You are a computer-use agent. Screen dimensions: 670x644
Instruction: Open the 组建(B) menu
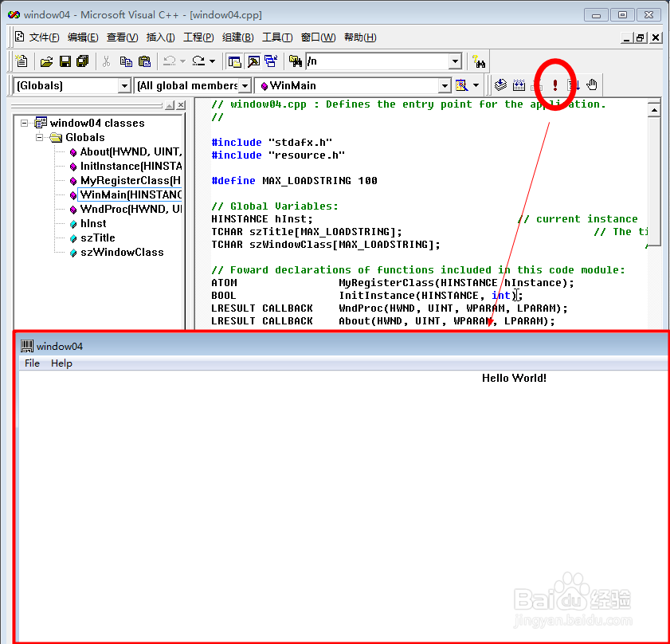tap(237, 37)
